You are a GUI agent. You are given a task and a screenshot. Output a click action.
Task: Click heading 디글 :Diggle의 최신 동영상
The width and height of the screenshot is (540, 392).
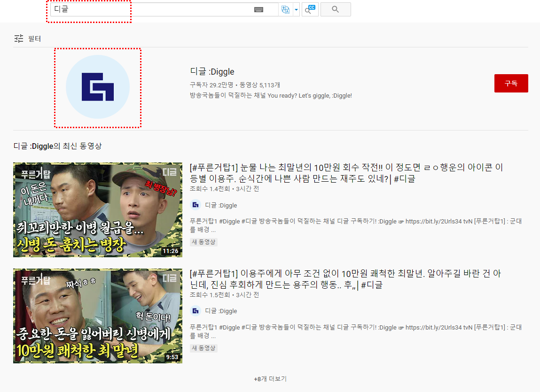57,146
